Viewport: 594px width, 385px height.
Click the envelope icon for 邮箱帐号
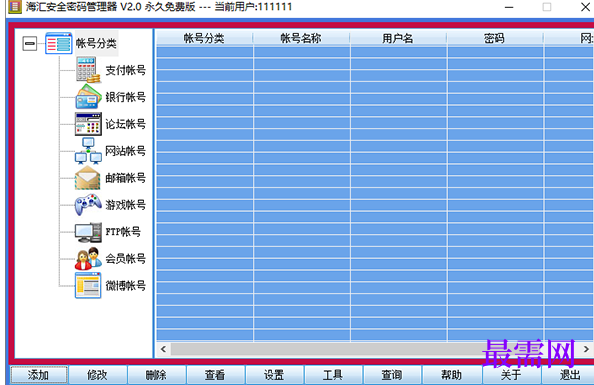tap(88, 178)
